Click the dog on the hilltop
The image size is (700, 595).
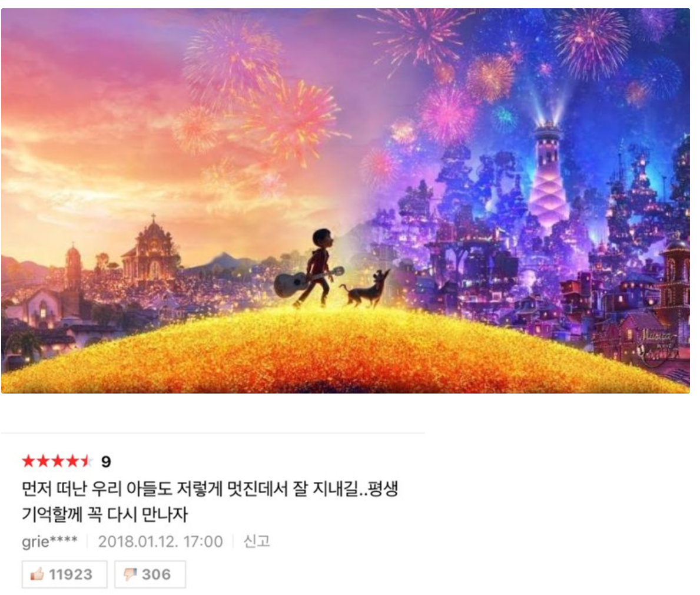(x=365, y=289)
